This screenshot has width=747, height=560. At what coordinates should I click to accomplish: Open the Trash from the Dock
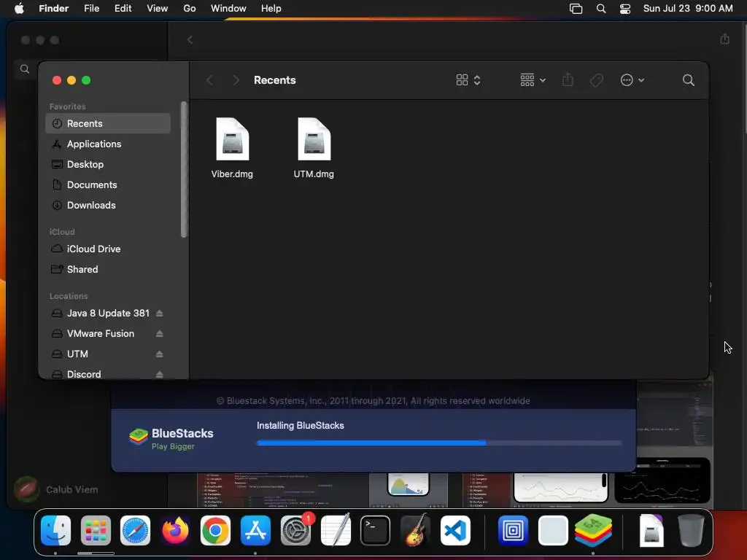pyautogui.click(x=692, y=531)
